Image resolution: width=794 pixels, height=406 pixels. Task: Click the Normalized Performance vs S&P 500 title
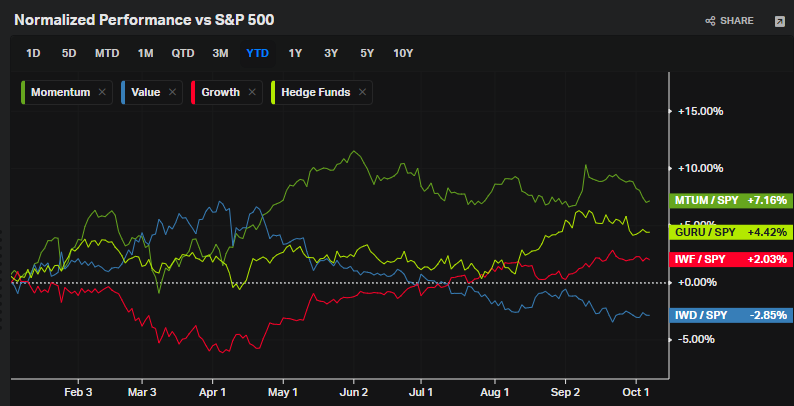point(144,20)
